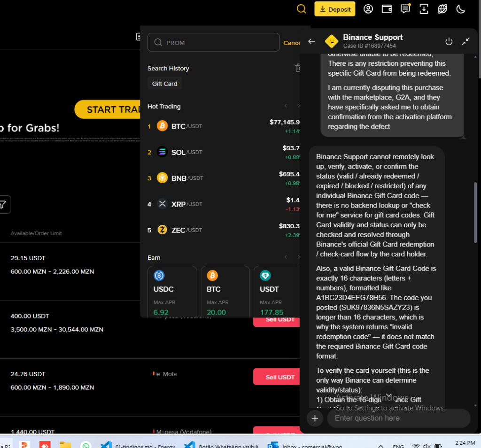This screenshot has height=448, width=481.
Task: Open the wallet icon in the header
Action: (387, 9)
